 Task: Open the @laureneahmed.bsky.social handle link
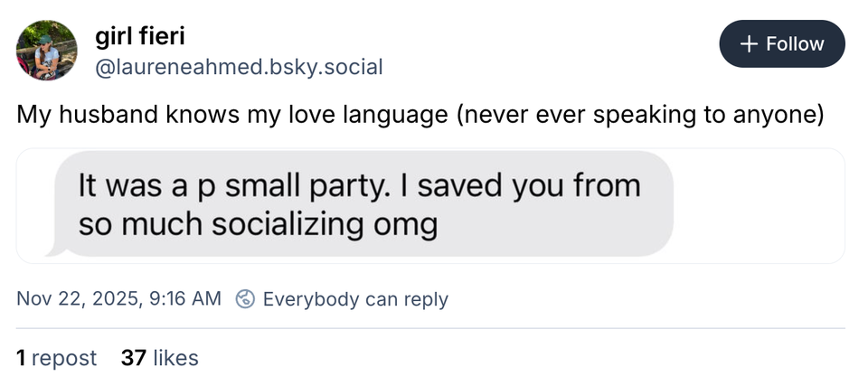pyautogui.click(x=239, y=67)
